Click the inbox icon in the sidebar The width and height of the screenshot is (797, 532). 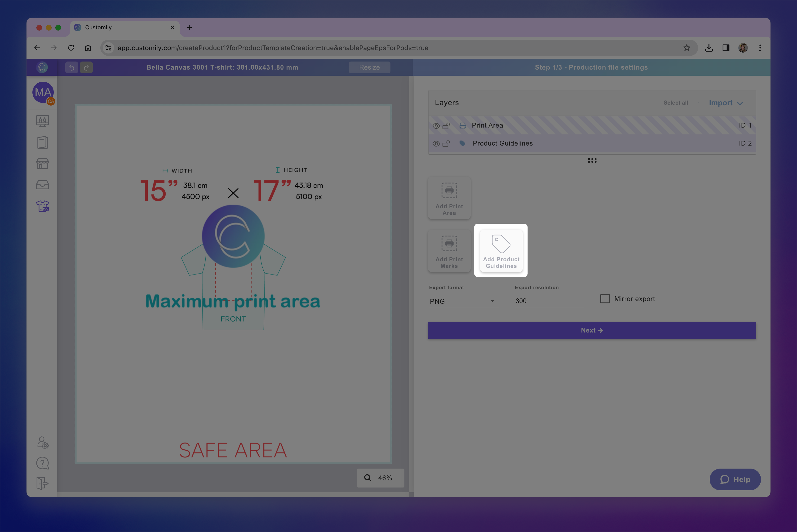(x=42, y=185)
